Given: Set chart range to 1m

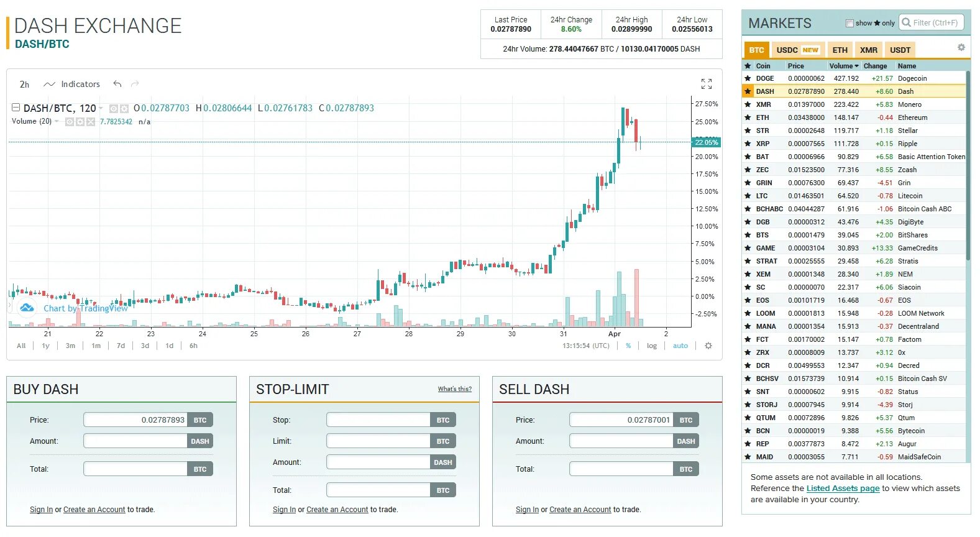Looking at the screenshot, I should pyautogui.click(x=96, y=346).
